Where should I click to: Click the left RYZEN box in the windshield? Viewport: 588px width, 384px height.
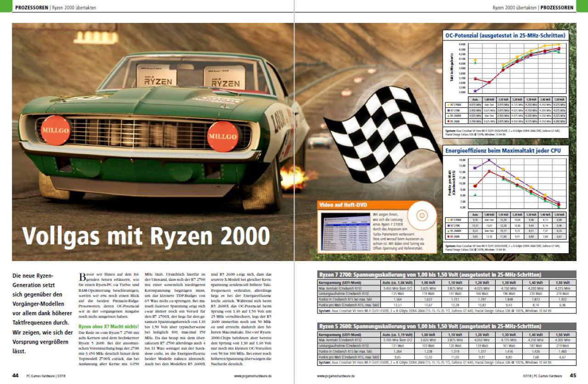point(157,74)
